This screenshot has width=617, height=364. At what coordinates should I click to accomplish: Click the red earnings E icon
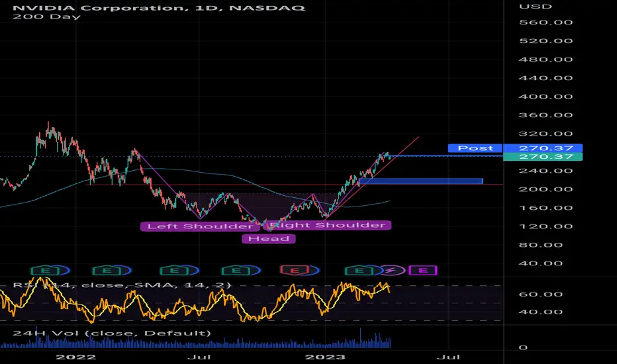point(294,270)
